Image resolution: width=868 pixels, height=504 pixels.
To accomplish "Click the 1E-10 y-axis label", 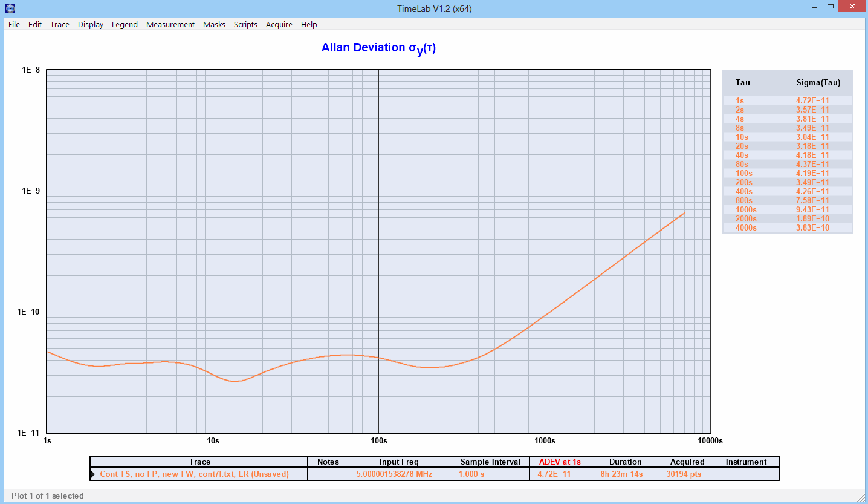I will pos(28,312).
